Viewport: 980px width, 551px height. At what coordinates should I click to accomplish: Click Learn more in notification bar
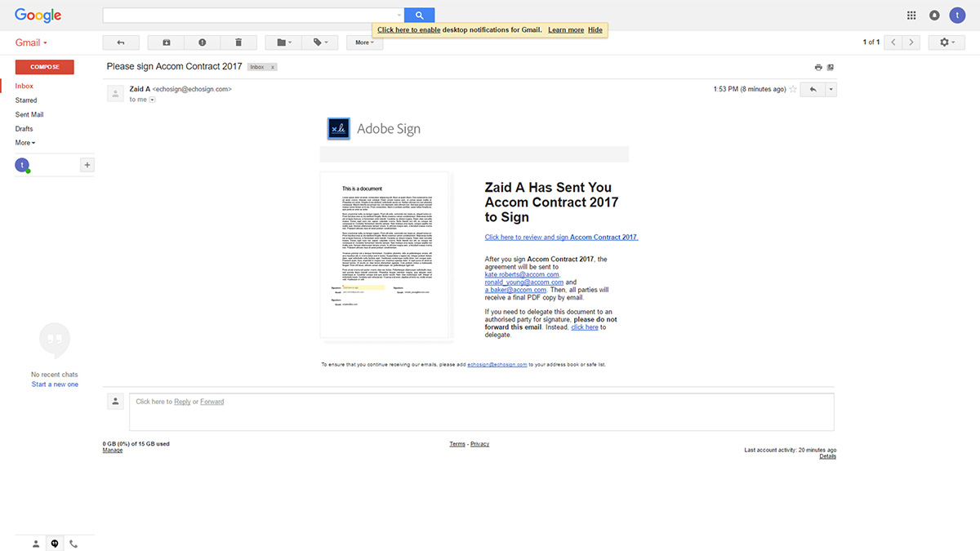[566, 30]
